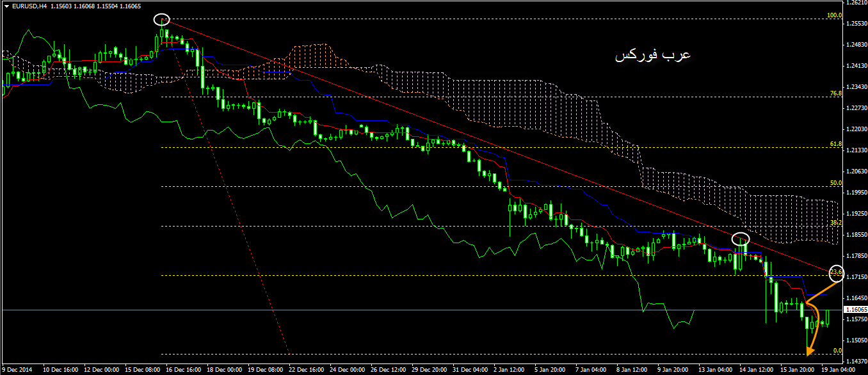
Task: Select the EURUSD,H4 chart title
Action: tap(29, 6)
